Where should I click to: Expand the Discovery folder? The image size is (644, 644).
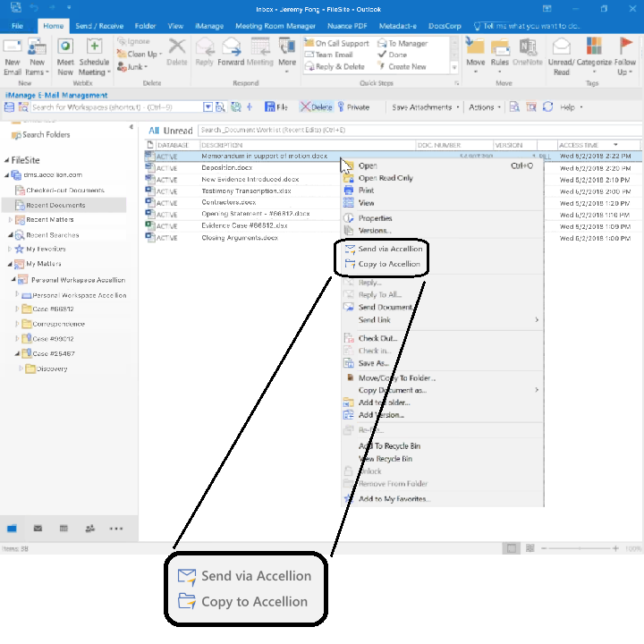[x=21, y=369]
